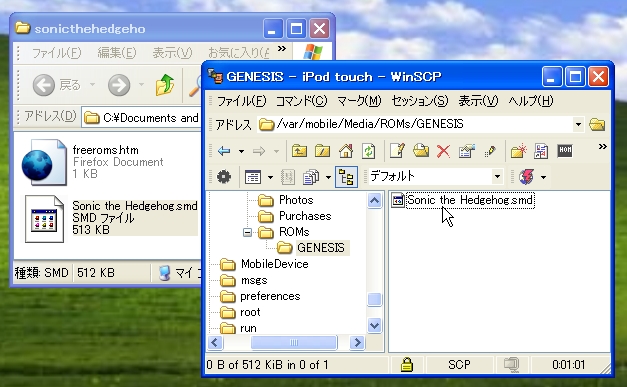Viewport: 627px width, 387px height.
Task: Click the greyed queue list icon
Action: pos(288,177)
